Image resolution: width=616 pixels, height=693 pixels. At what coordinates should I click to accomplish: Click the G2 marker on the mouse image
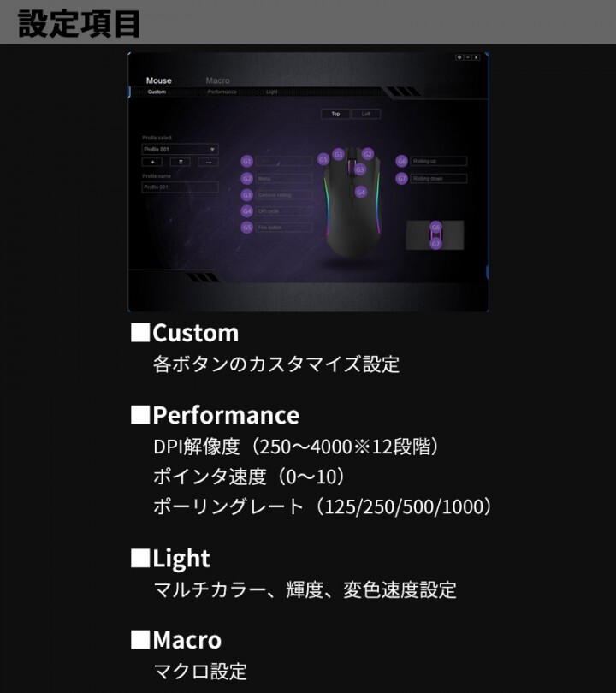(x=368, y=154)
